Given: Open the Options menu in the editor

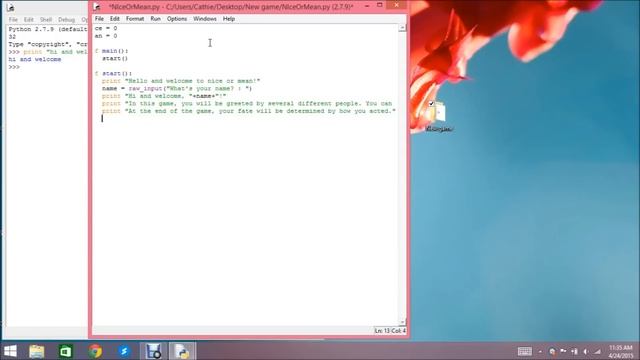Looking at the screenshot, I should point(177,19).
